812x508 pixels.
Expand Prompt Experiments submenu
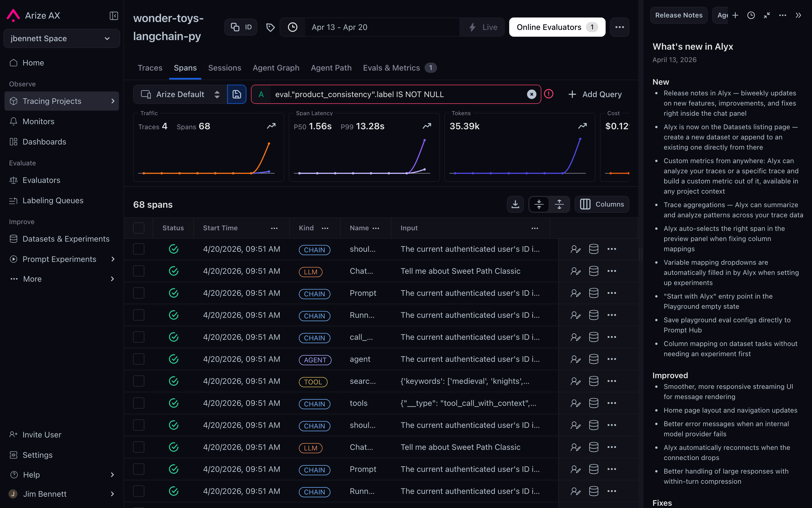point(113,259)
